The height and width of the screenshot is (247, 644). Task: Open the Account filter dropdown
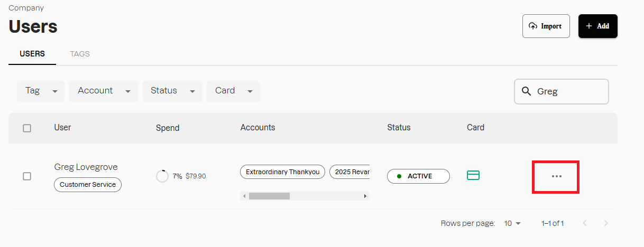tap(104, 91)
